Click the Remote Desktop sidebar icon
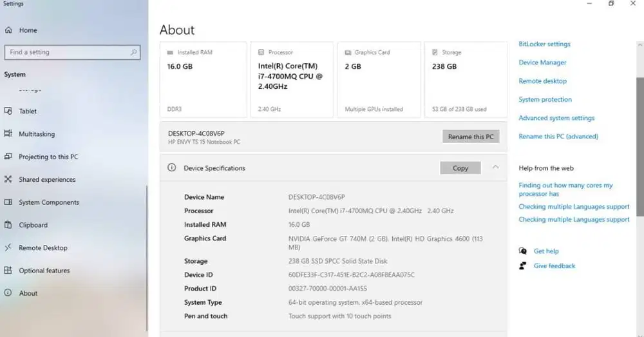Screen dimensions: 644x337 tap(8, 247)
